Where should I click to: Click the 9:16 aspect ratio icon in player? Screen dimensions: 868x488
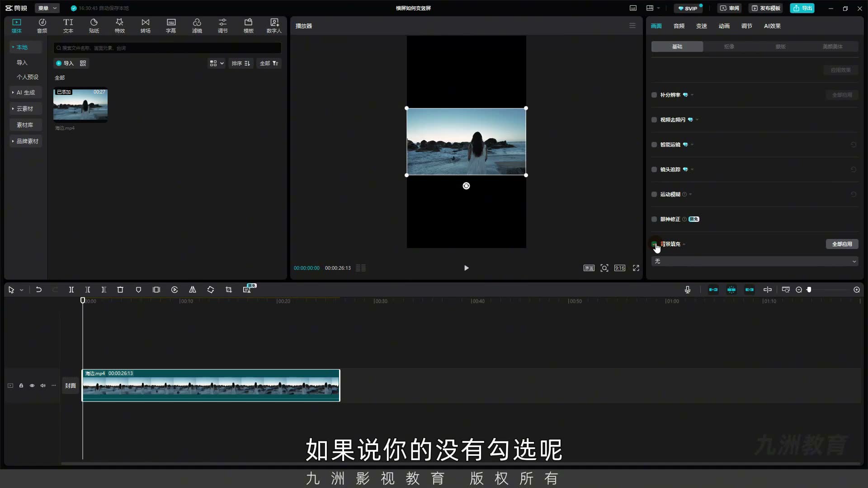click(620, 268)
